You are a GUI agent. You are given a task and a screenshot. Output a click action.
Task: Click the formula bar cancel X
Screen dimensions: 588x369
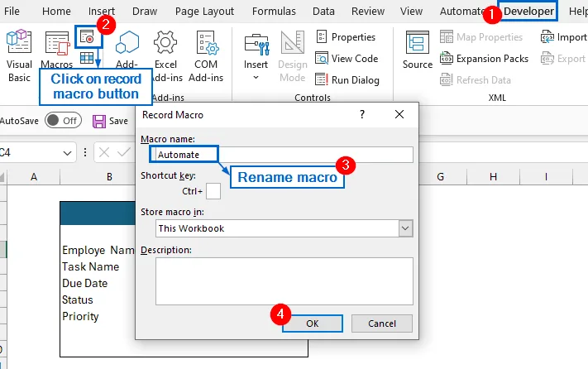(x=104, y=152)
